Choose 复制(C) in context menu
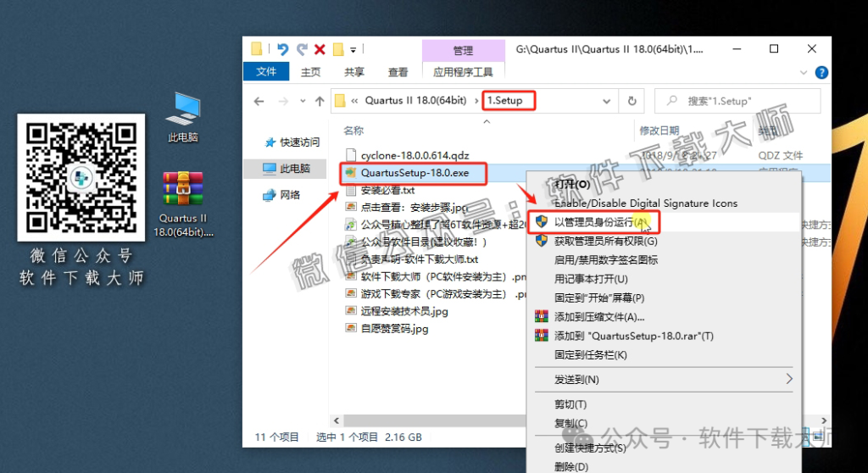 [570, 423]
